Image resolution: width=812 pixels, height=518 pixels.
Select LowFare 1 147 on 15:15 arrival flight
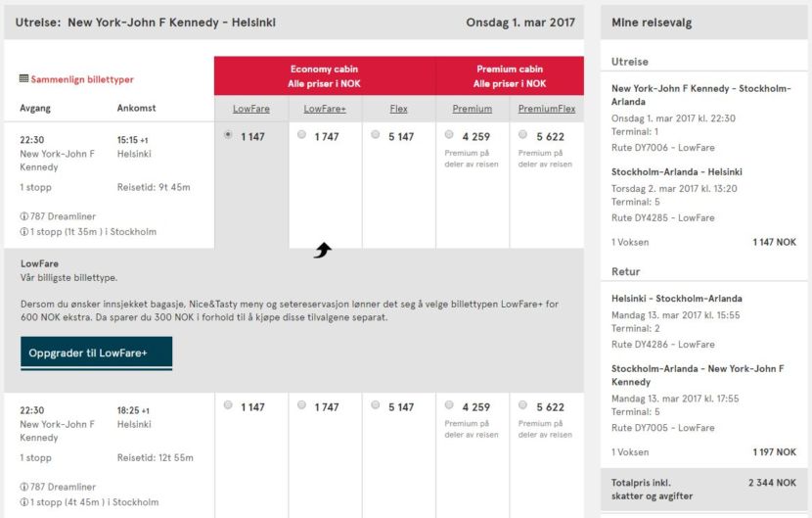coord(228,135)
